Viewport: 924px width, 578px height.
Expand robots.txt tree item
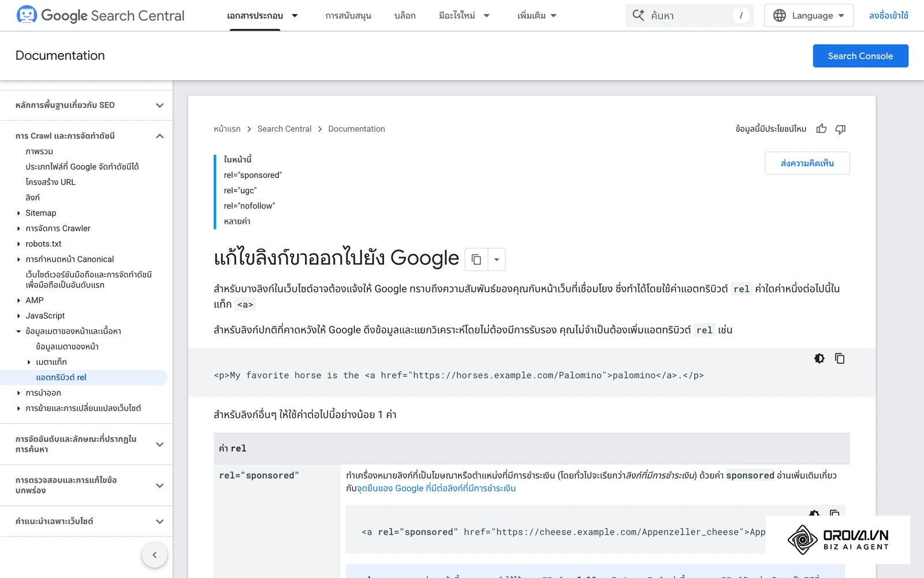[x=18, y=244]
